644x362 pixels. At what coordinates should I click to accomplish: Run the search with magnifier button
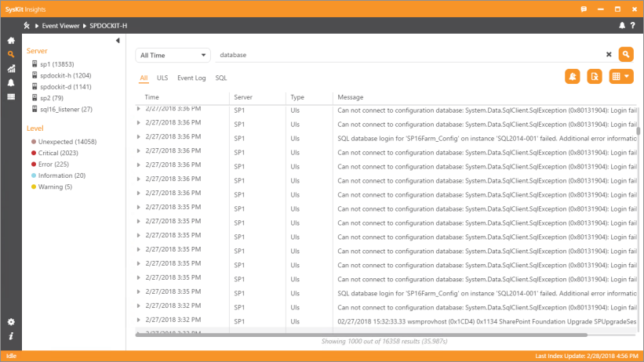click(x=626, y=54)
